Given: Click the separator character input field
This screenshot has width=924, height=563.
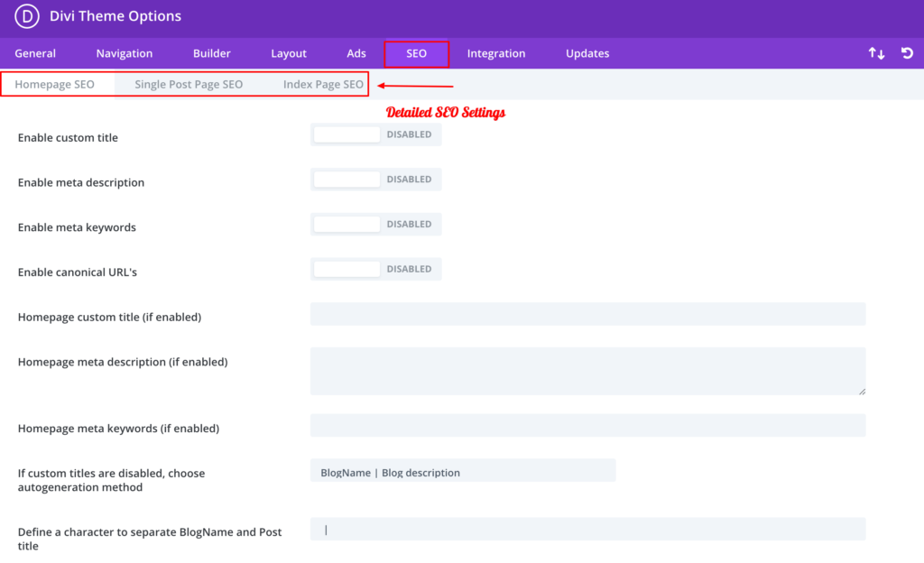Looking at the screenshot, I should pyautogui.click(x=587, y=529).
